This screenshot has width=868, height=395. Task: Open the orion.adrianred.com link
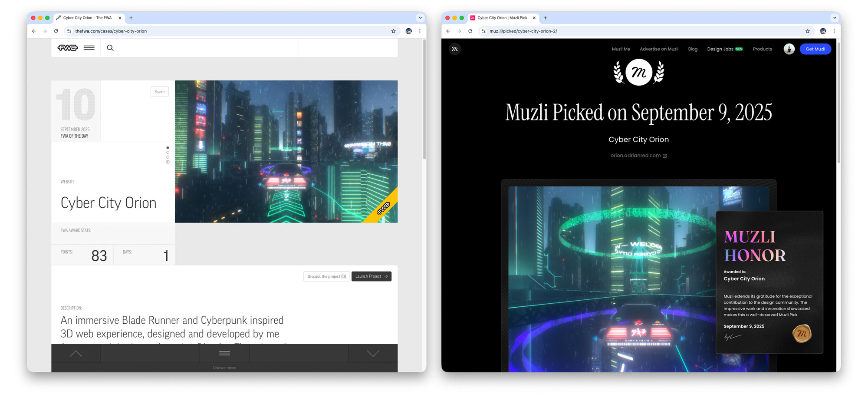638,156
